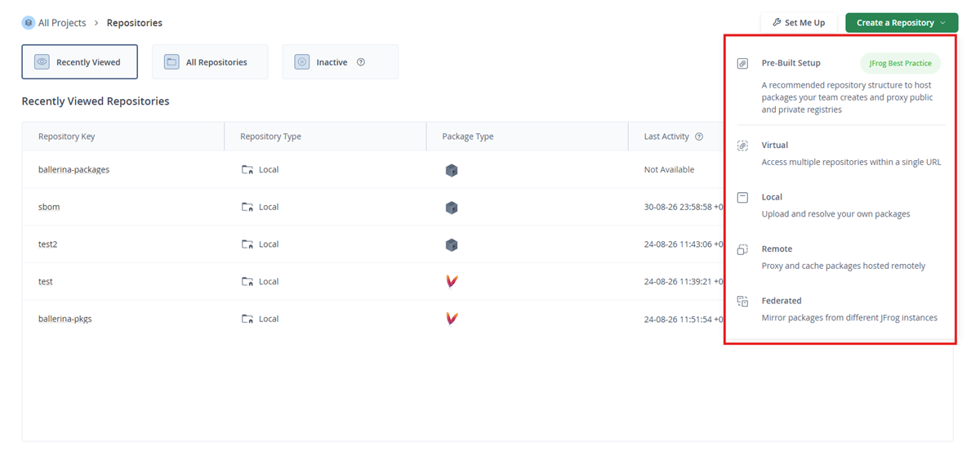The width and height of the screenshot is (980, 457).
Task: Click the generic package cube icon for test2
Action: tap(452, 244)
